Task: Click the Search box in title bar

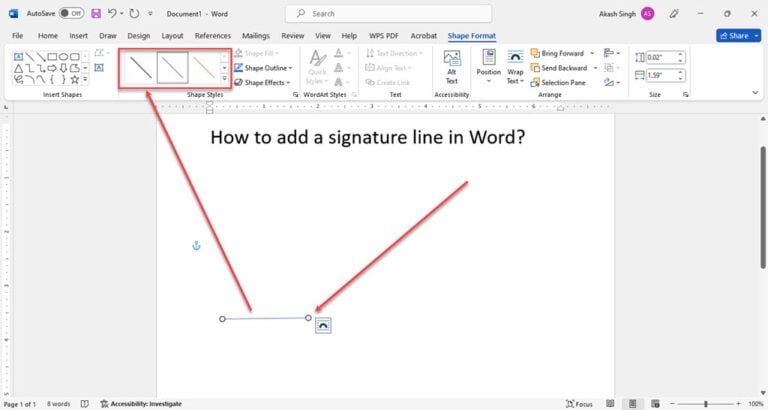Action: (388, 14)
